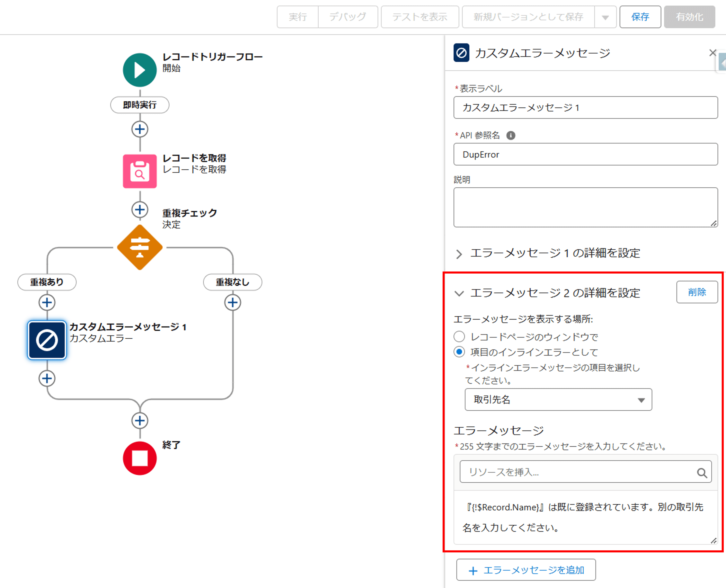726x588 pixels.
Task: Expand エラーメッセージ 1 の詳細を設定 section
Action: click(x=459, y=254)
